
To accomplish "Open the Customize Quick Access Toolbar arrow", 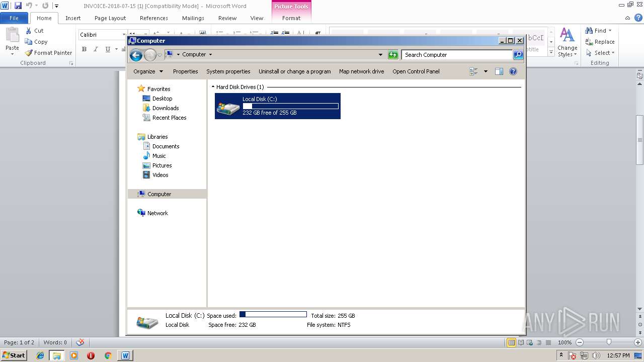I will [56, 6].
